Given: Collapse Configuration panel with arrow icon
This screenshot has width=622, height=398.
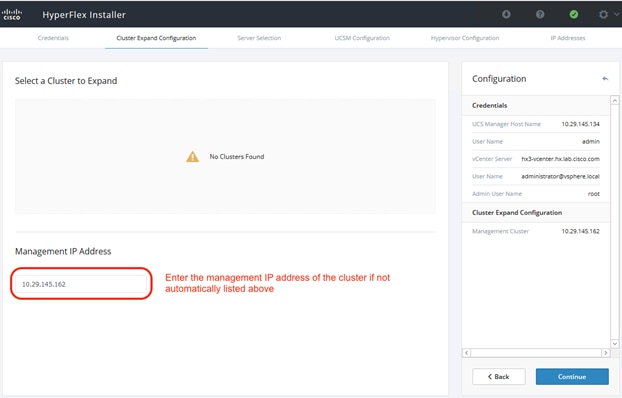Looking at the screenshot, I should pos(605,79).
